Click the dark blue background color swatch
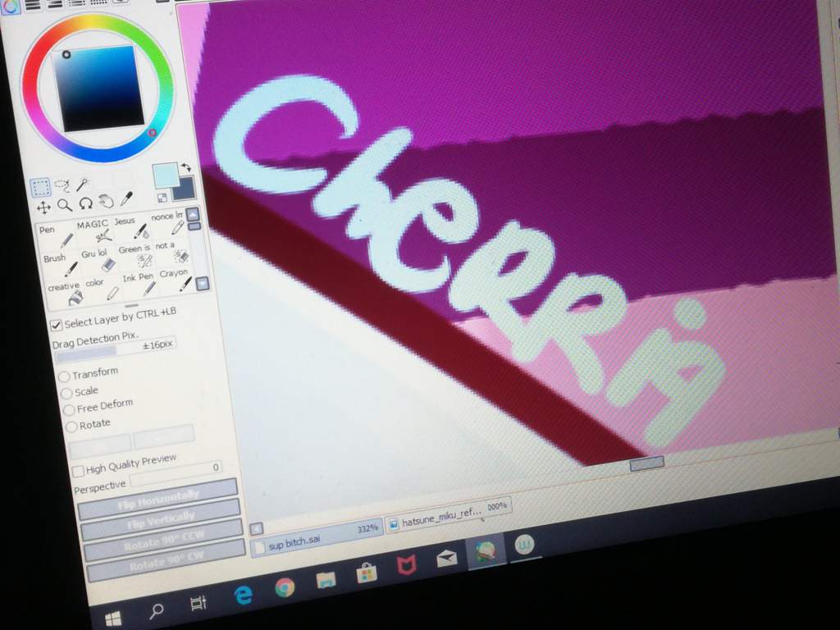The width and height of the screenshot is (840, 630). click(184, 189)
